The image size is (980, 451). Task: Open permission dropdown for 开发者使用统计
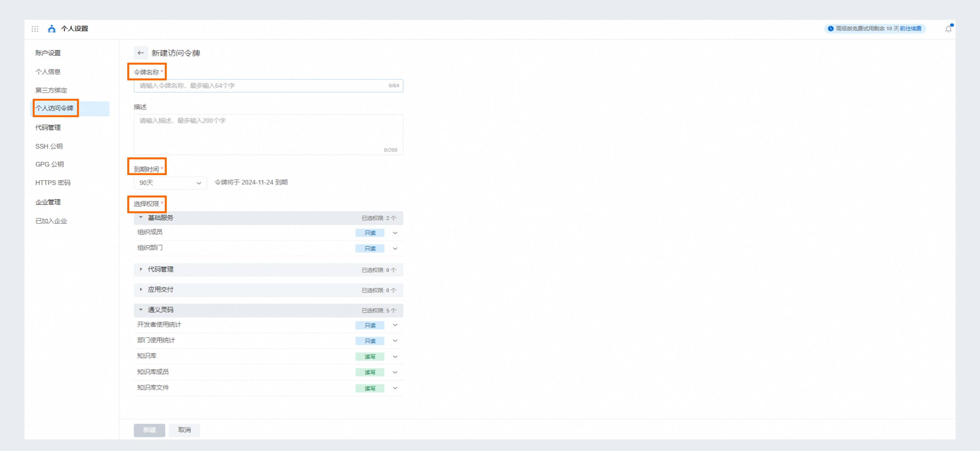395,325
